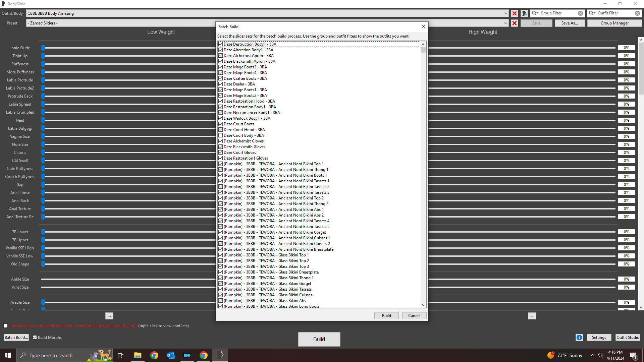Open the clock showing 4:16 PM
The image size is (644, 362).
(x=615, y=355)
